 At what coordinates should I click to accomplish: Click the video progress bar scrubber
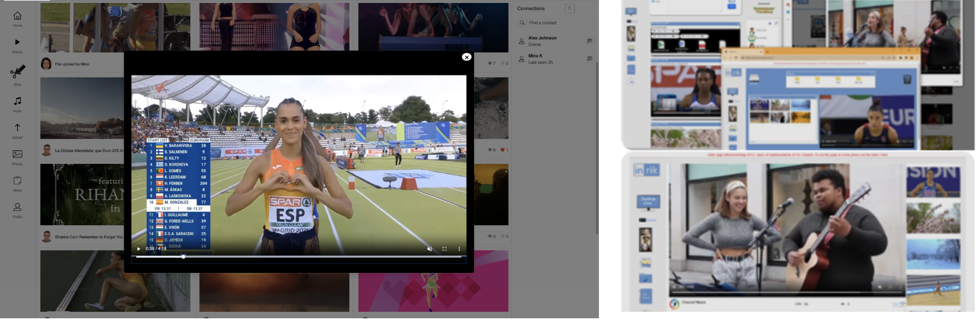coord(183,256)
